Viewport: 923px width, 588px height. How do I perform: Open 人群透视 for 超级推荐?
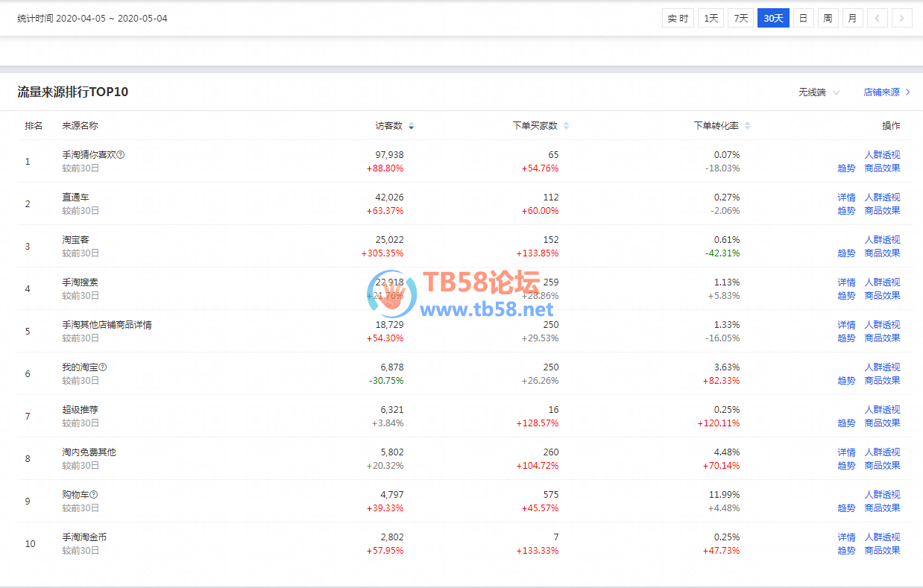pyautogui.click(x=882, y=410)
